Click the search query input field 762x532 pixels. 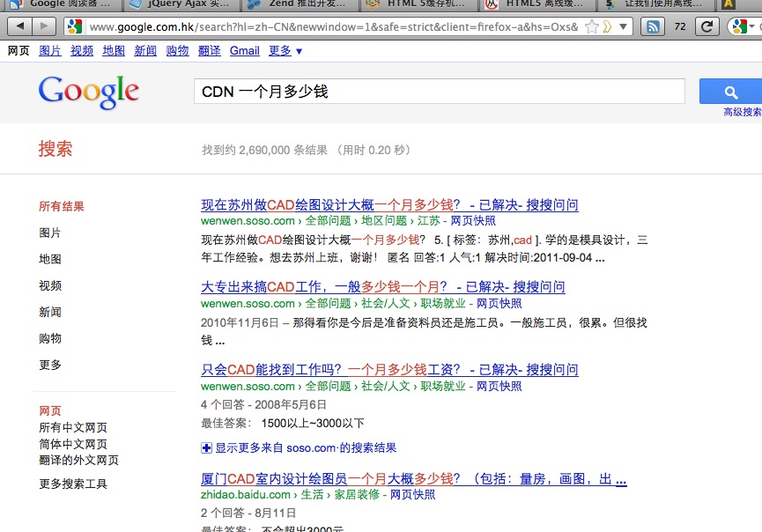tap(440, 92)
